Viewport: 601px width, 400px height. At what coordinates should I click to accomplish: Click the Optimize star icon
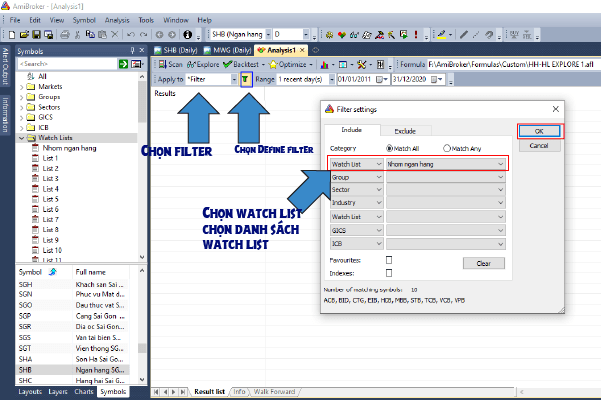point(273,64)
